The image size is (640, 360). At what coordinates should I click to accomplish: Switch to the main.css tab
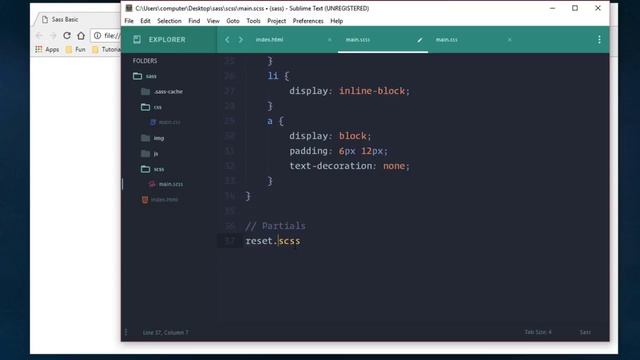tap(447, 40)
